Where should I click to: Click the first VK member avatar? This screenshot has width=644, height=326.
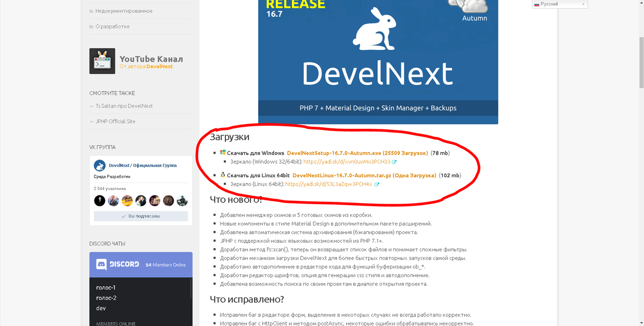tap(99, 201)
